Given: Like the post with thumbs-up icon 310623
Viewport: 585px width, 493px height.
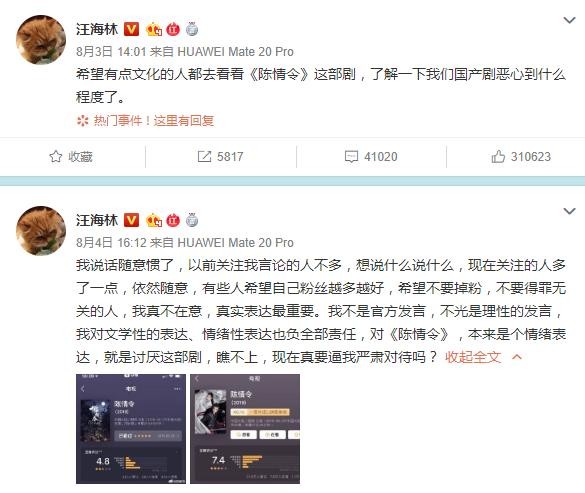Looking at the screenshot, I should click(498, 156).
